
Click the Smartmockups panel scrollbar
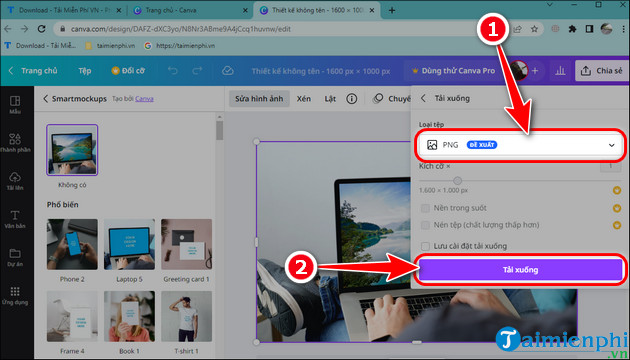219,130
